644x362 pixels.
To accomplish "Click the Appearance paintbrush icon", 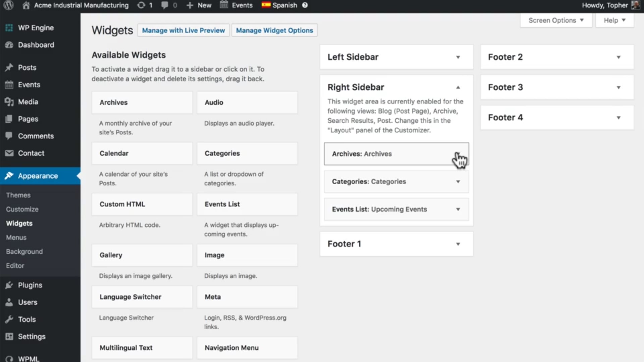I will click(9, 176).
